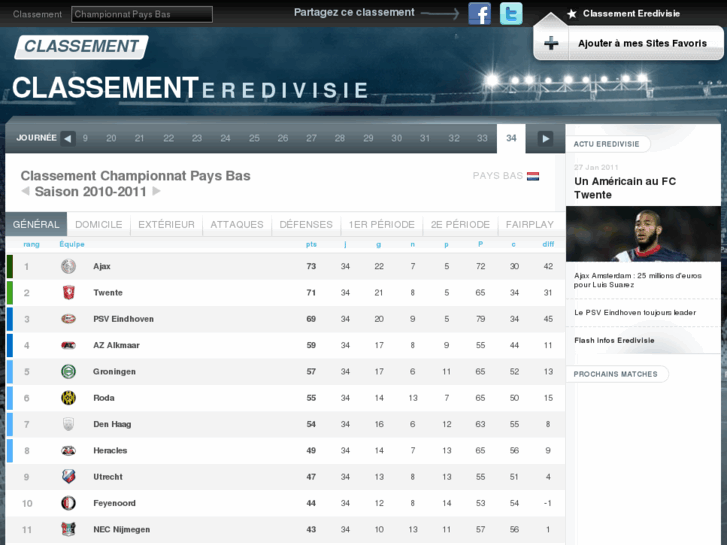The height and width of the screenshot is (545, 727).
Task: Open the Fairplay tab
Action: 530,224
